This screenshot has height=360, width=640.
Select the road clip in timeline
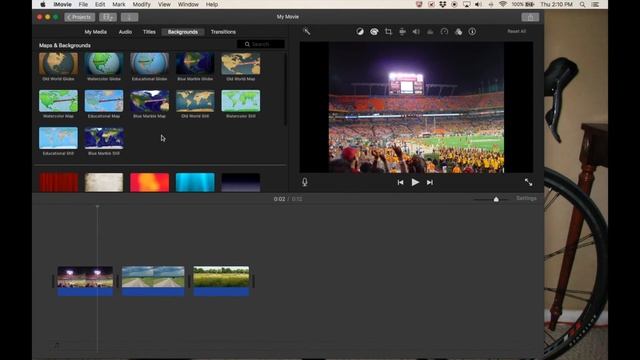(153, 281)
